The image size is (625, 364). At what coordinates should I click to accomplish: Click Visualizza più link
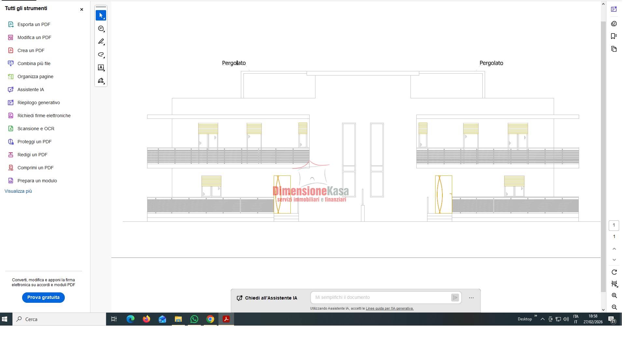(18, 191)
